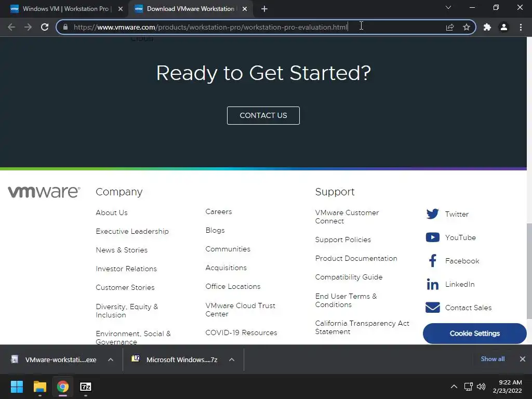The height and width of the screenshot is (399, 532).
Task: Open the VMware Customer Connect link
Action: pos(347,217)
